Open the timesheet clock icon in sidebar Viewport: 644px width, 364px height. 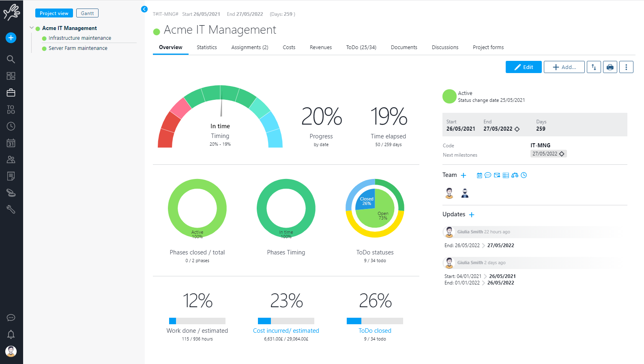(x=11, y=126)
